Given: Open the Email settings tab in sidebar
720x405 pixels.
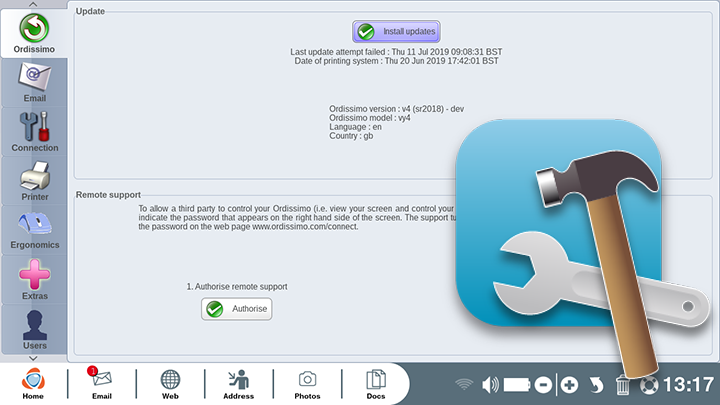Looking at the screenshot, I should (x=34, y=83).
